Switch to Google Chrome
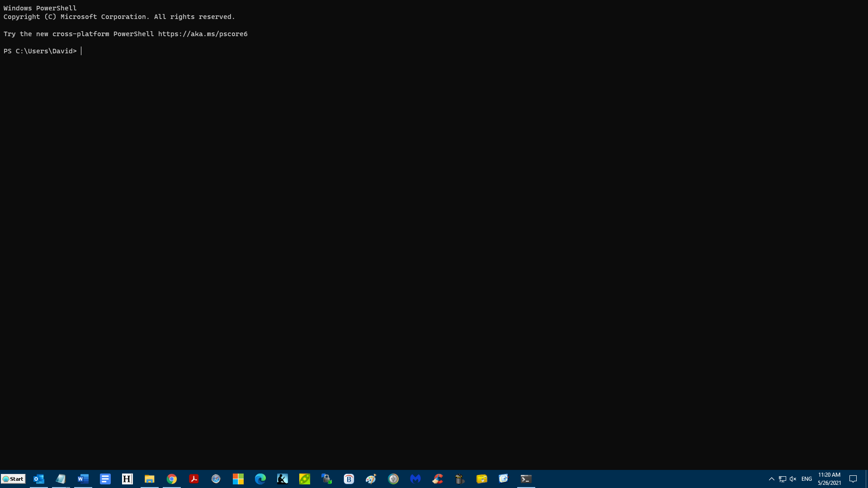The width and height of the screenshot is (868, 488). (x=172, y=479)
